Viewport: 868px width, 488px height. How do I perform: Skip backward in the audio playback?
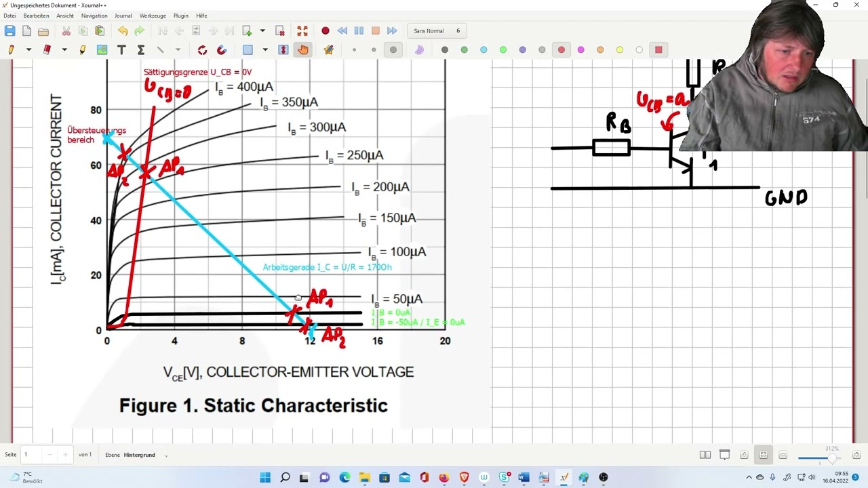(x=342, y=30)
